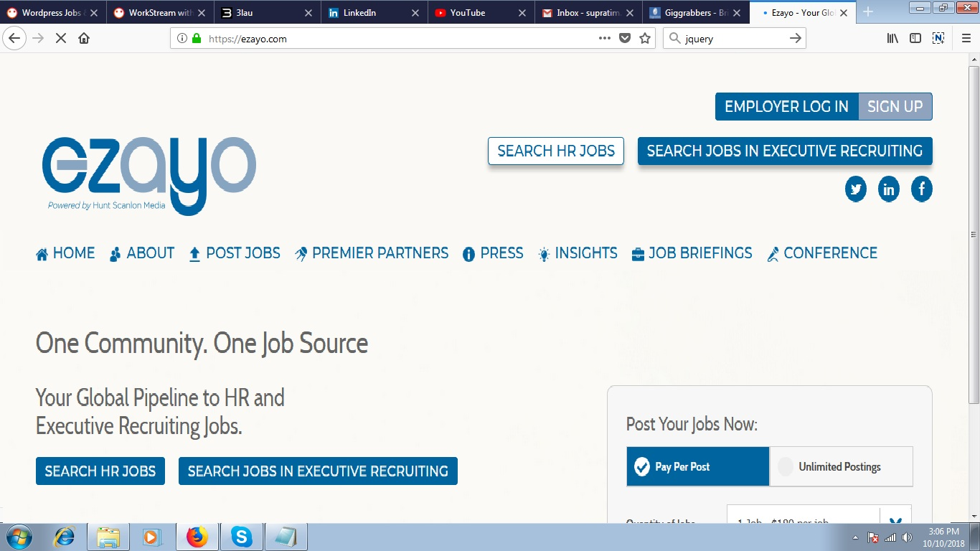This screenshot has height=551, width=980.
Task: Go to the browser home page
Action: (x=84, y=39)
